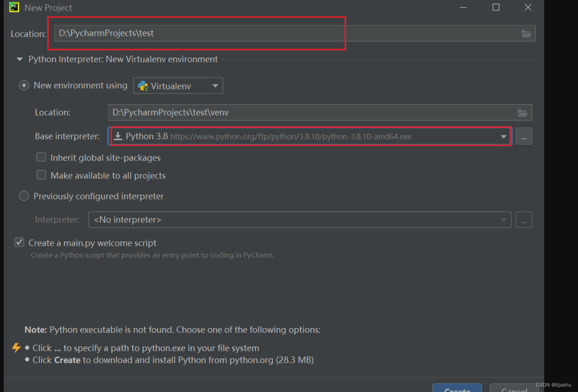This screenshot has width=578, height=392.
Task: Select New environment using radio button
Action: click(24, 85)
